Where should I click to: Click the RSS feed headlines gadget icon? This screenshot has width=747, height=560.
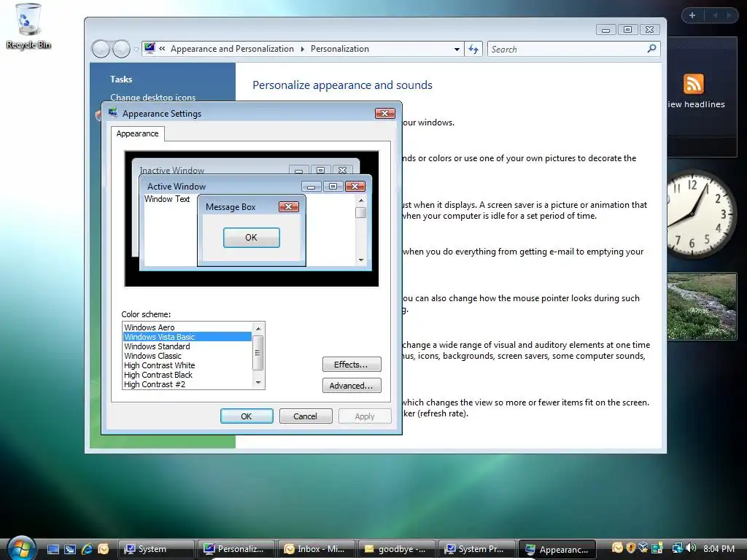point(693,84)
